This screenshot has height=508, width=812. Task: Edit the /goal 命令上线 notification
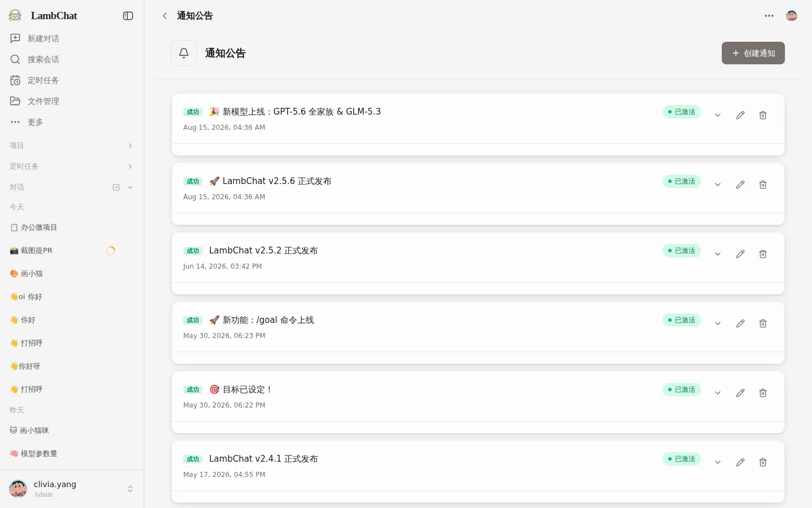point(740,323)
